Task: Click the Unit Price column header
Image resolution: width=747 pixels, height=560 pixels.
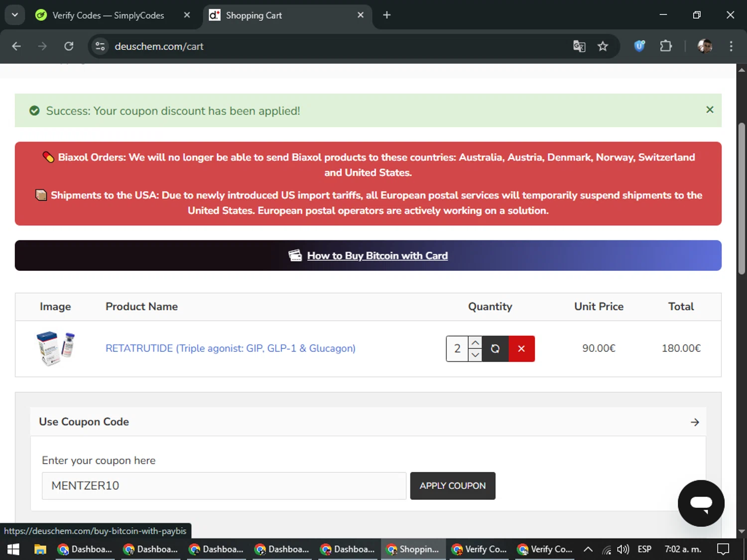Action: tap(599, 307)
